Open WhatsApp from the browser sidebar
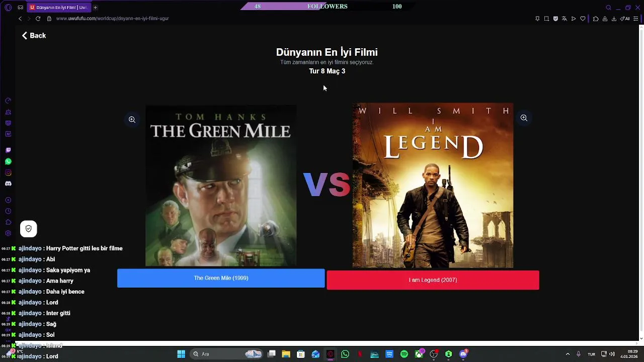Image resolution: width=644 pixels, height=362 pixels. pos(8,161)
